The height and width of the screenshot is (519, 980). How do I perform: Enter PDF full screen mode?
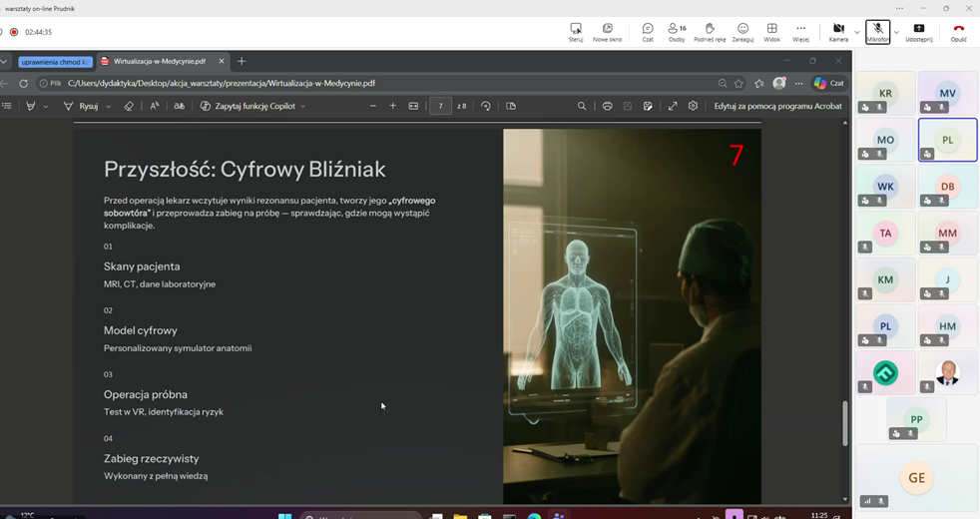click(x=673, y=106)
